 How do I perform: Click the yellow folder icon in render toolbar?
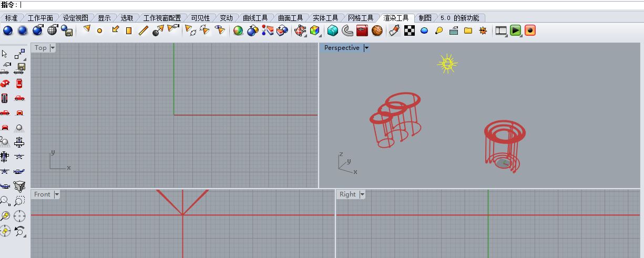point(468,31)
